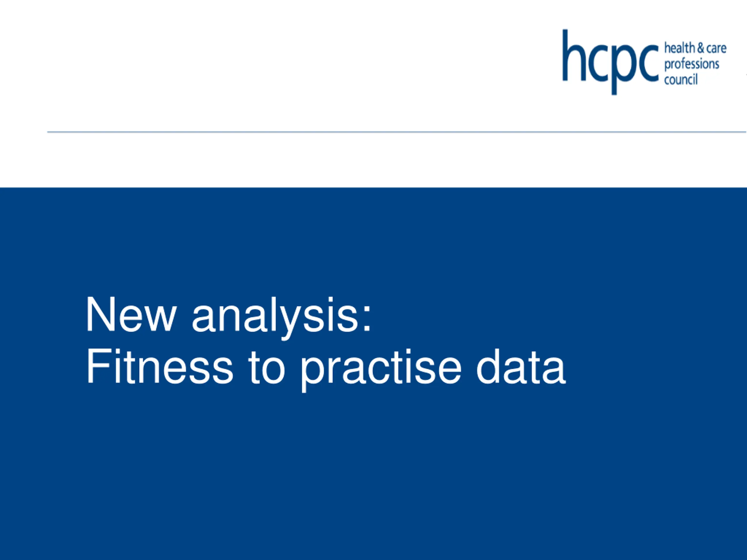The height and width of the screenshot is (560, 747).
Task: Click the white header area left of logo
Action: coord(270,64)
